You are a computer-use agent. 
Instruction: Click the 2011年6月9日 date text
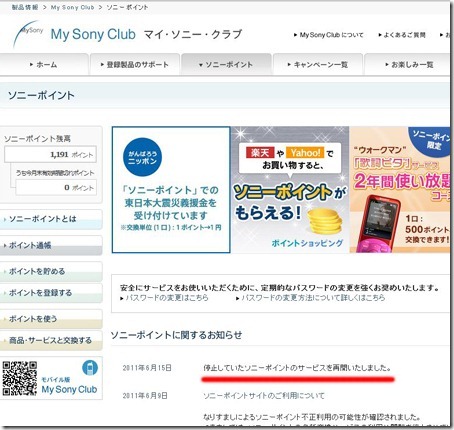pyautogui.click(x=145, y=396)
